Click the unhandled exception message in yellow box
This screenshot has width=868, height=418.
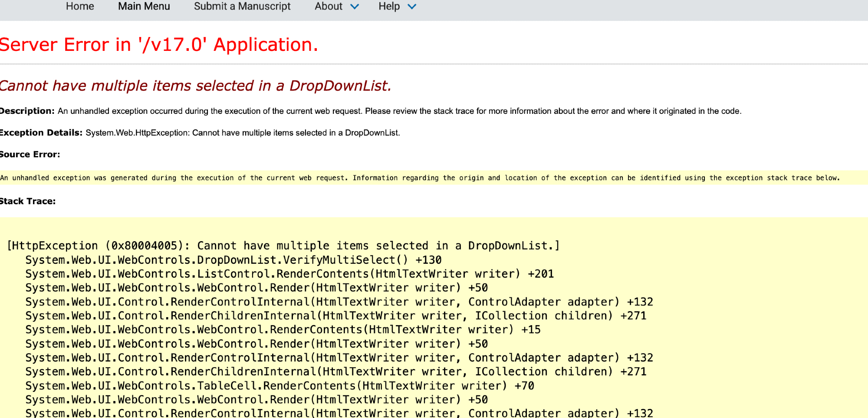coord(419,178)
